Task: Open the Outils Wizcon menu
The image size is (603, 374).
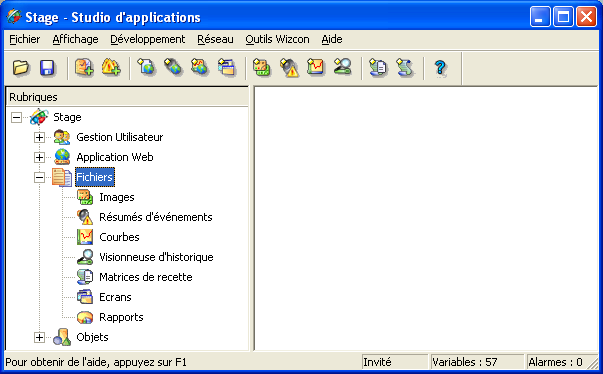Action: [x=277, y=39]
